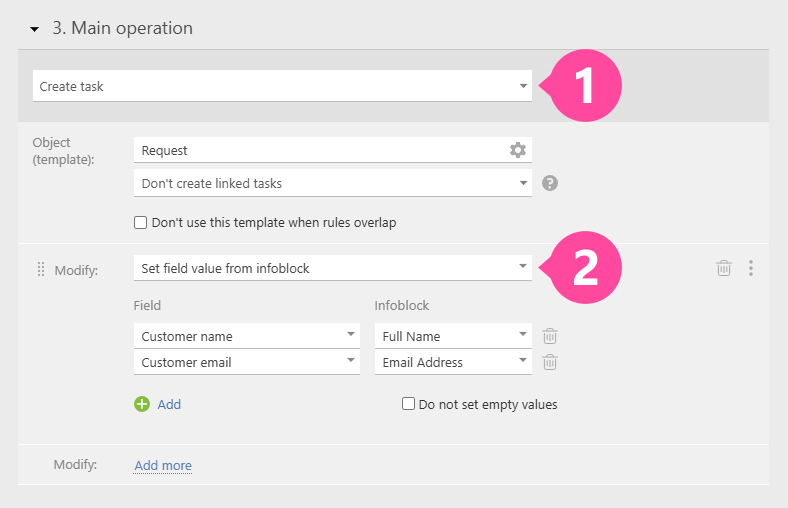This screenshot has height=508, width=788.
Task: Collapse the "3. Main operation" section
Action: pyautogui.click(x=34, y=29)
